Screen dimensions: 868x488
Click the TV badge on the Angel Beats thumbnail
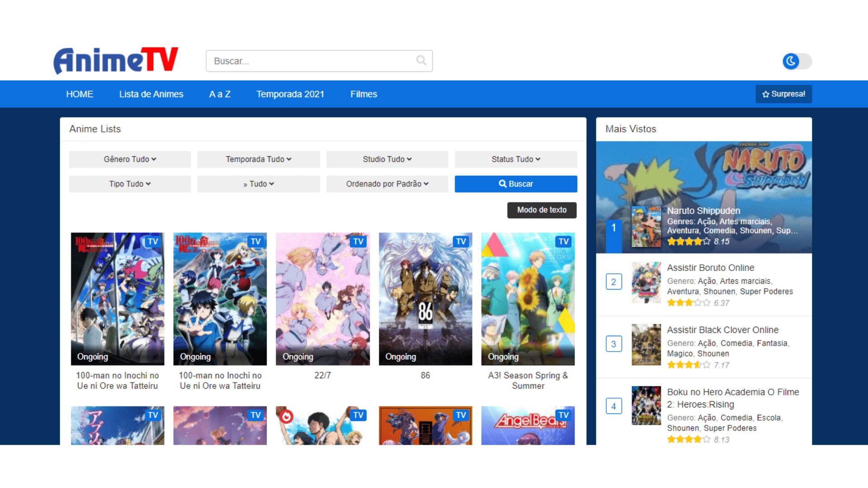coord(563,415)
